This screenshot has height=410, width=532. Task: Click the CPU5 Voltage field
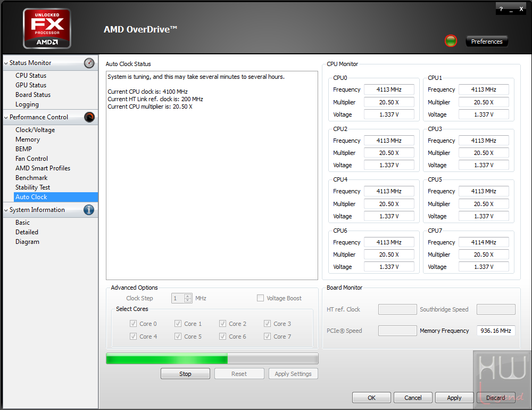click(x=484, y=216)
